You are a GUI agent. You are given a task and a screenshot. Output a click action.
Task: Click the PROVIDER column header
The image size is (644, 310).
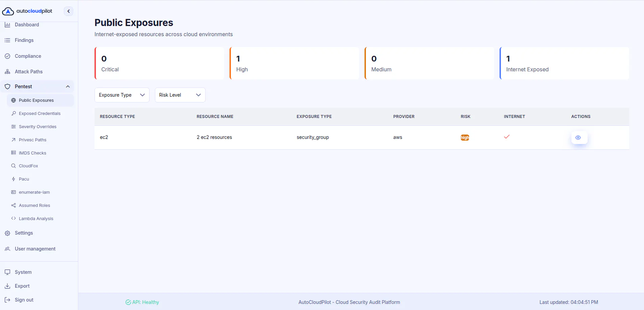(x=404, y=117)
